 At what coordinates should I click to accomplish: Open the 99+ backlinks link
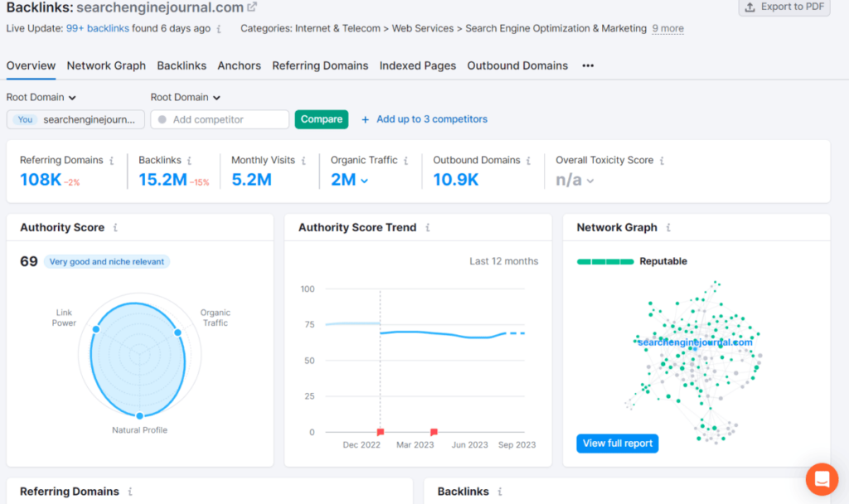coord(98,28)
